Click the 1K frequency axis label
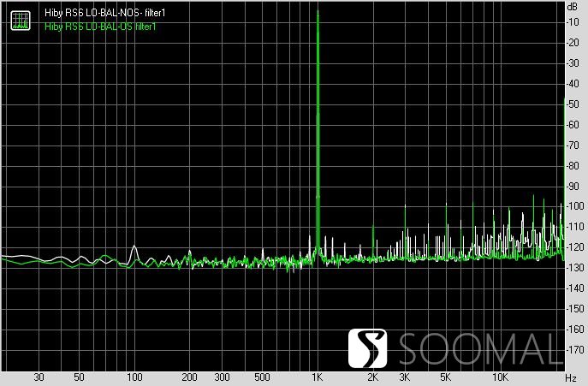Viewport: 588px width, 386px height. pyautogui.click(x=318, y=377)
